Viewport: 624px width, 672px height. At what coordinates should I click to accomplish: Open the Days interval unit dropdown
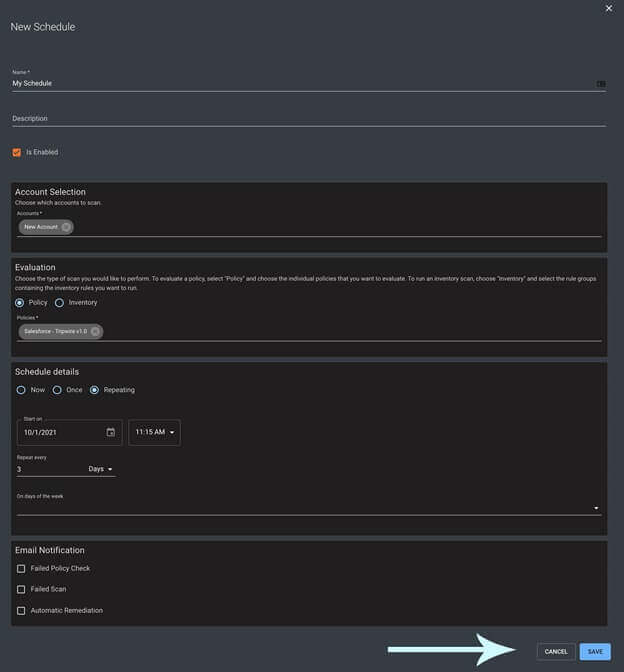[x=101, y=469]
